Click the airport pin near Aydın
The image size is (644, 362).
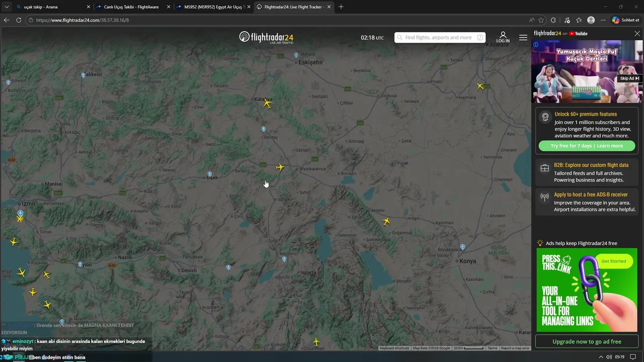pyautogui.click(x=80, y=264)
